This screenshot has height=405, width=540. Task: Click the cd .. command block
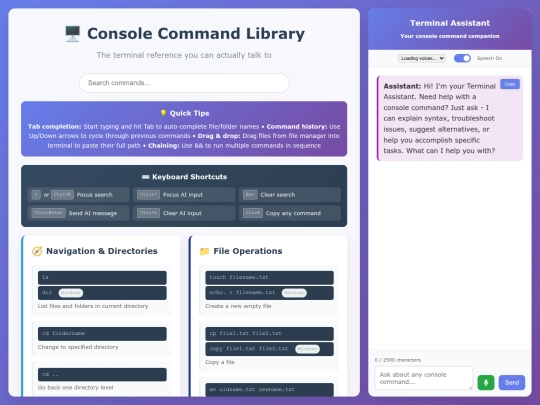point(102,374)
